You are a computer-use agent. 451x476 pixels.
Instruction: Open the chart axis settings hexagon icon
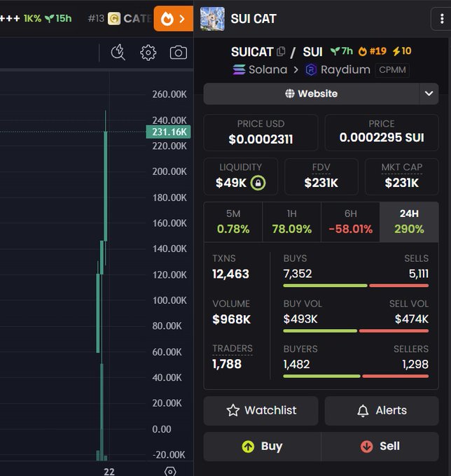click(170, 471)
